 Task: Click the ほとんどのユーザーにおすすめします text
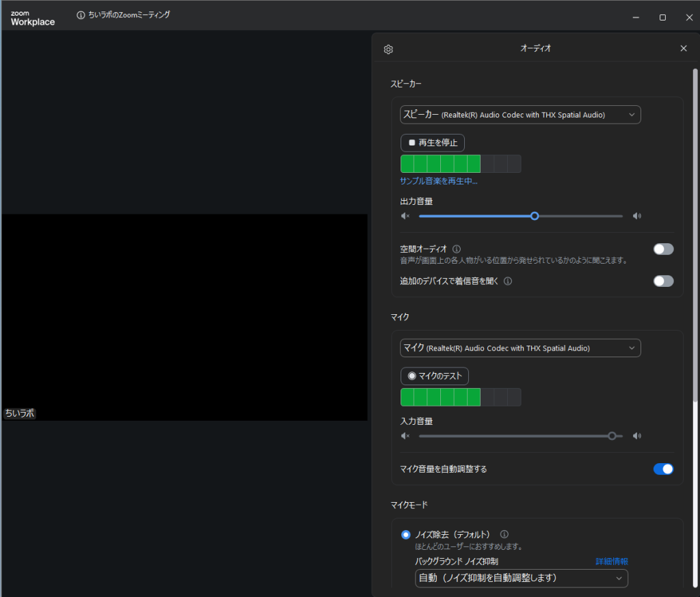(469, 546)
